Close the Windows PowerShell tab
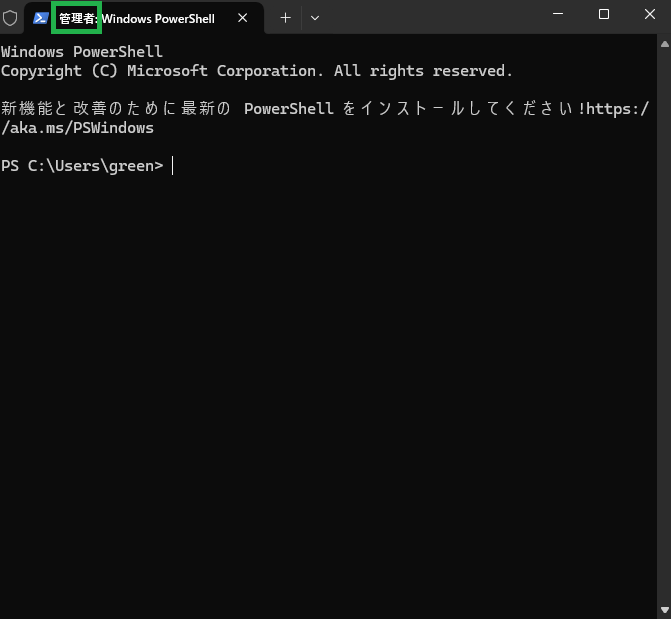 (243, 18)
